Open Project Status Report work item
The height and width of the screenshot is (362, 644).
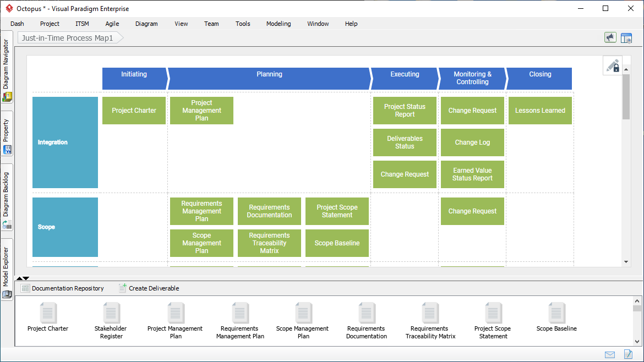(x=405, y=111)
